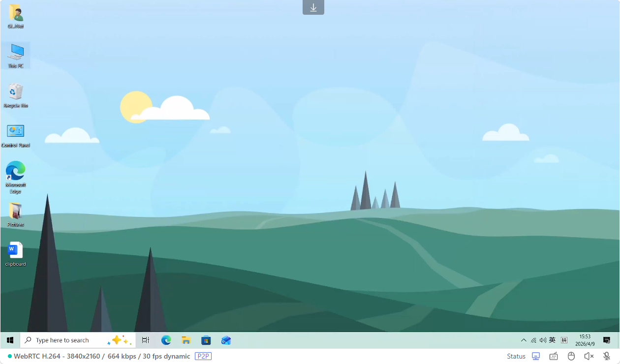
Task: Click the monitor icon next to Status
Action: (x=536, y=356)
